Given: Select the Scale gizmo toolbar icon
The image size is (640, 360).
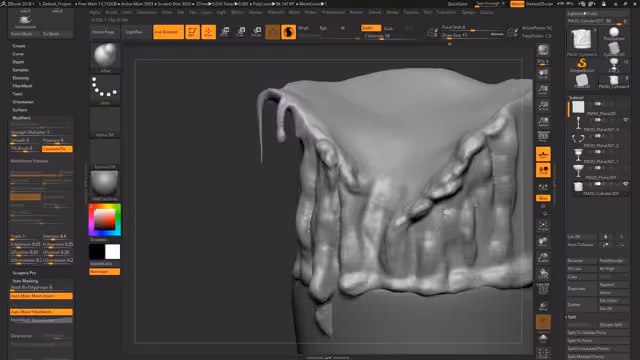Looking at the screenshot, I should [x=241, y=32].
